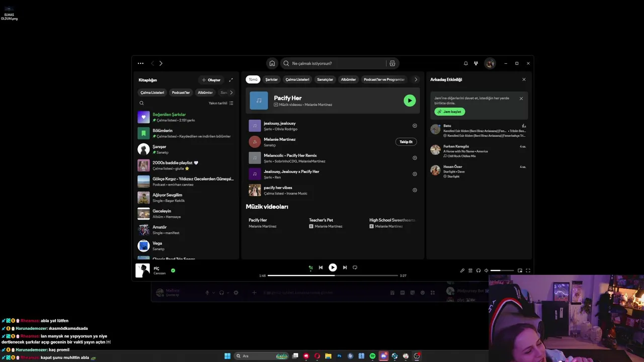Skip to the previous track

click(320, 267)
